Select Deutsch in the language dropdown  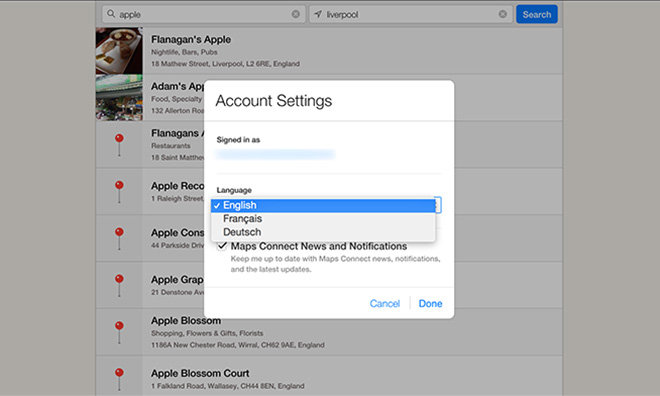323,232
